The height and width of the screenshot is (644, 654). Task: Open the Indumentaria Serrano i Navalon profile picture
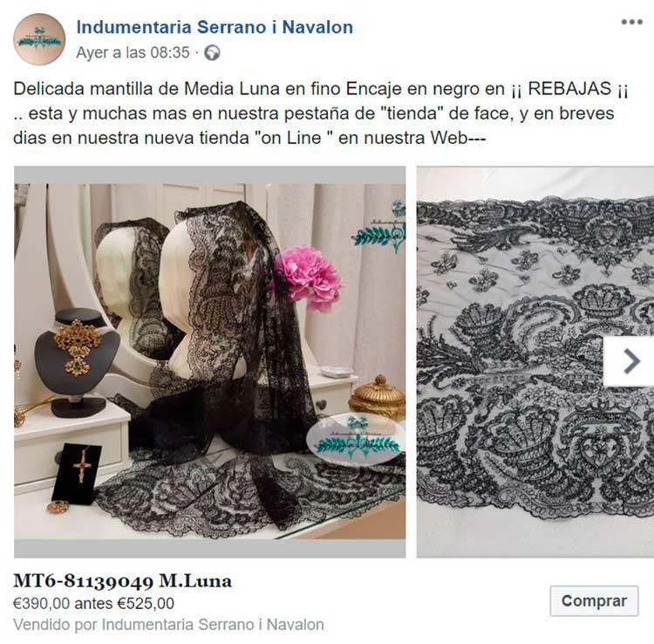pos(39,39)
